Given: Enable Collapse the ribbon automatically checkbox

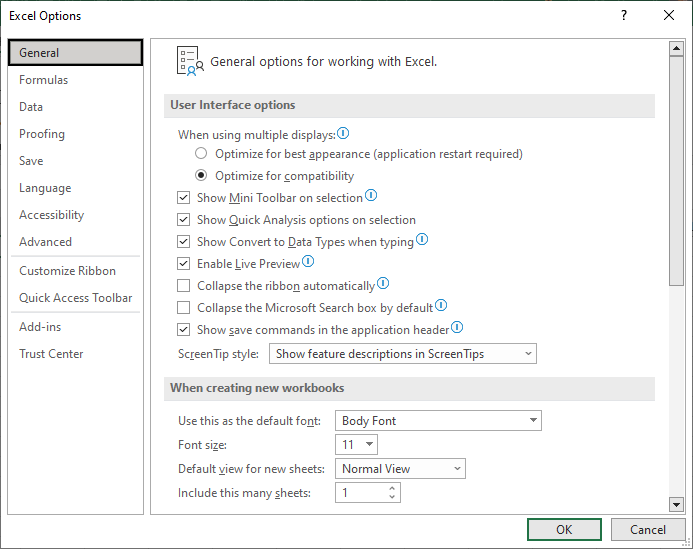Looking at the screenshot, I should 183,286.
